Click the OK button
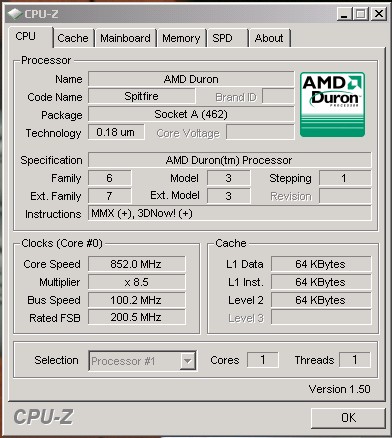The width and height of the screenshot is (392, 438). pyautogui.click(x=348, y=418)
